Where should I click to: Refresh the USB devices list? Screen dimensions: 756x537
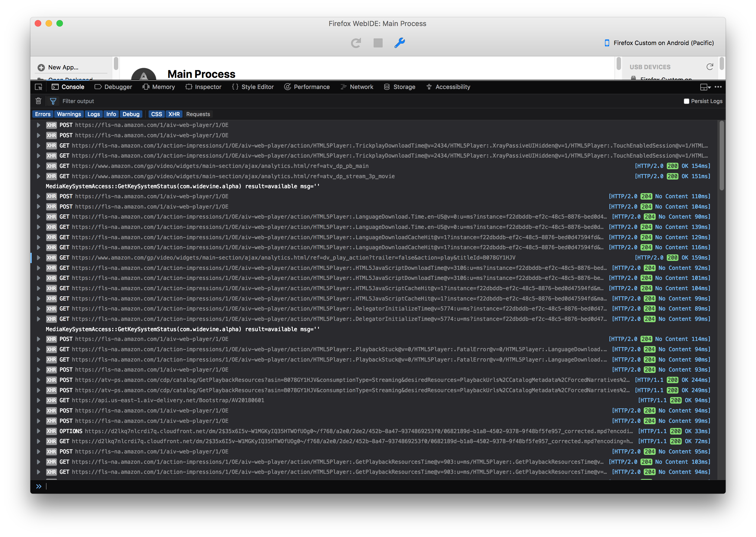710,66
